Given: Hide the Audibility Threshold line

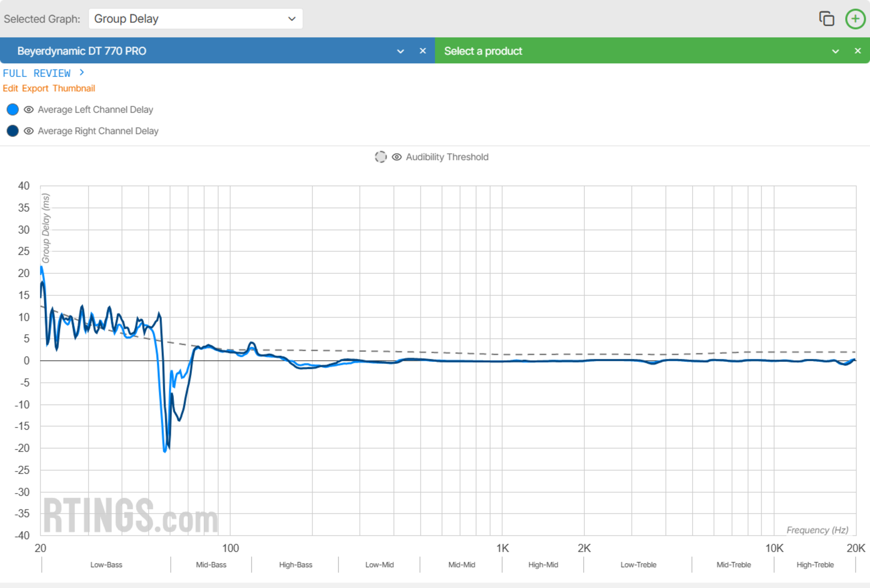Looking at the screenshot, I should click(x=397, y=157).
